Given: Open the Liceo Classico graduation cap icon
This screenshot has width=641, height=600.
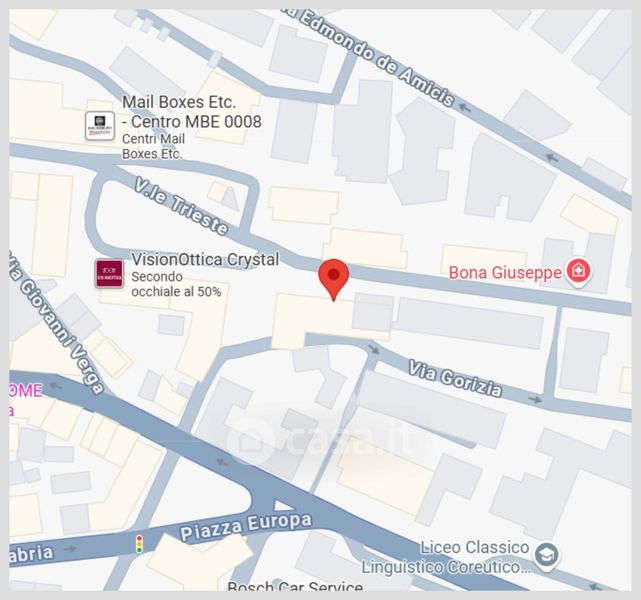Looking at the screenshot, I should (547, 556).
